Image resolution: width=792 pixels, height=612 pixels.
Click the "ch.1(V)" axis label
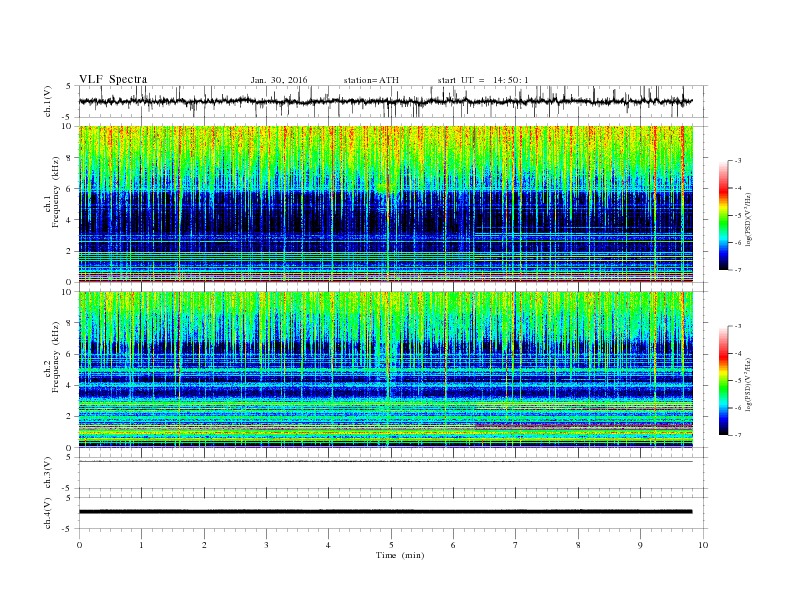click(48, 101)
